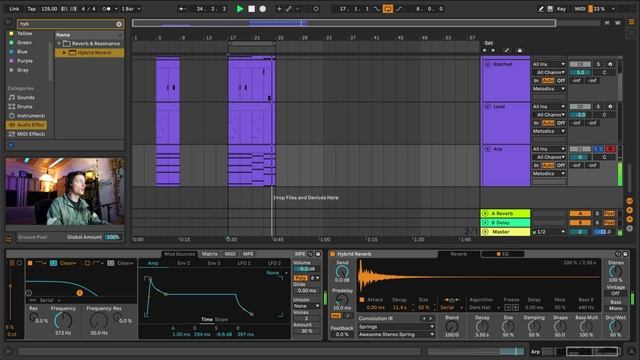This screenshot has width=640, height=360.
Task: Open the Instruments browser category
Action: (27, 116)
